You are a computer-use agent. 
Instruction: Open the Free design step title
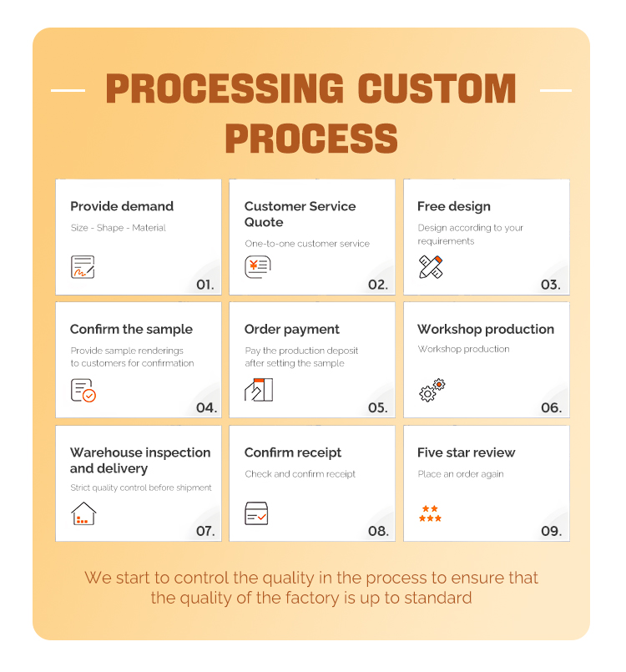[454, 206]
